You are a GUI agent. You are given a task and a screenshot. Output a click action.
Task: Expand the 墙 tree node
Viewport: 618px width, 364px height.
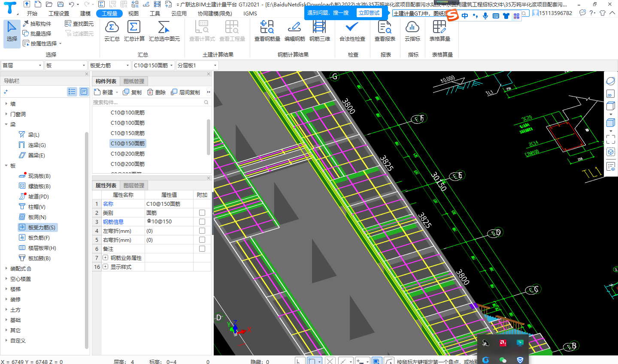pyautogui.click(x=6, y=104)
